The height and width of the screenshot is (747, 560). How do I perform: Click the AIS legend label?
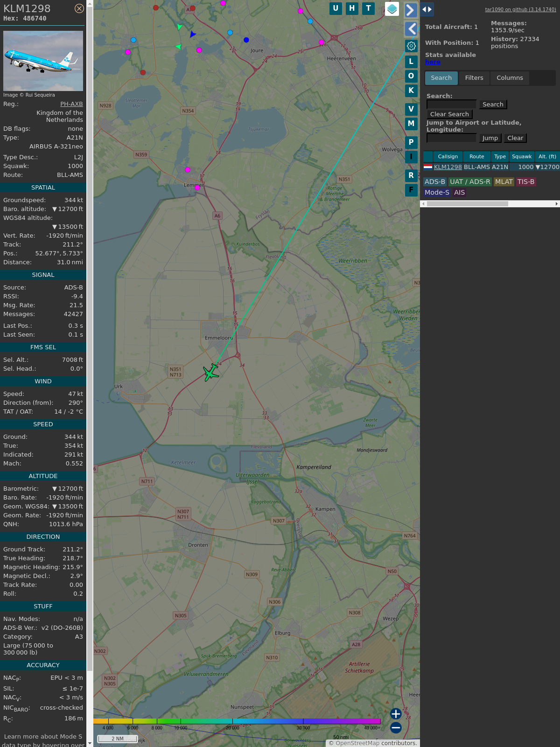pos(460,192)
